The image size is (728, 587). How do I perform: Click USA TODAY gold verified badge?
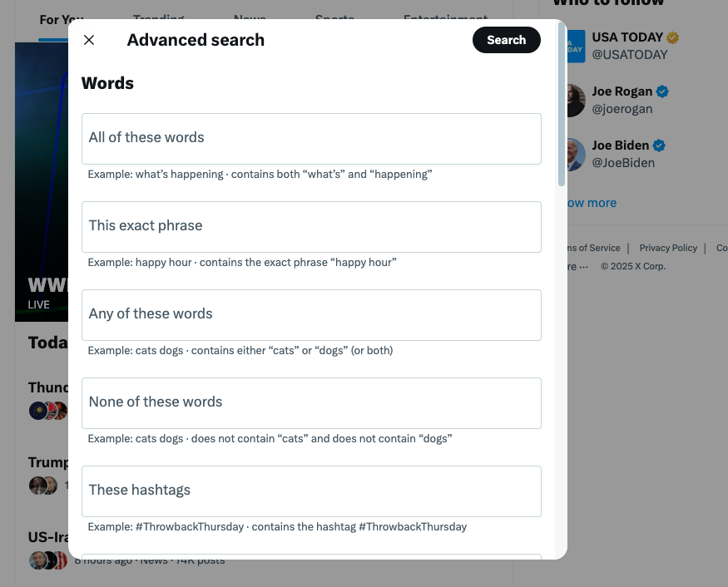(673, 37)
